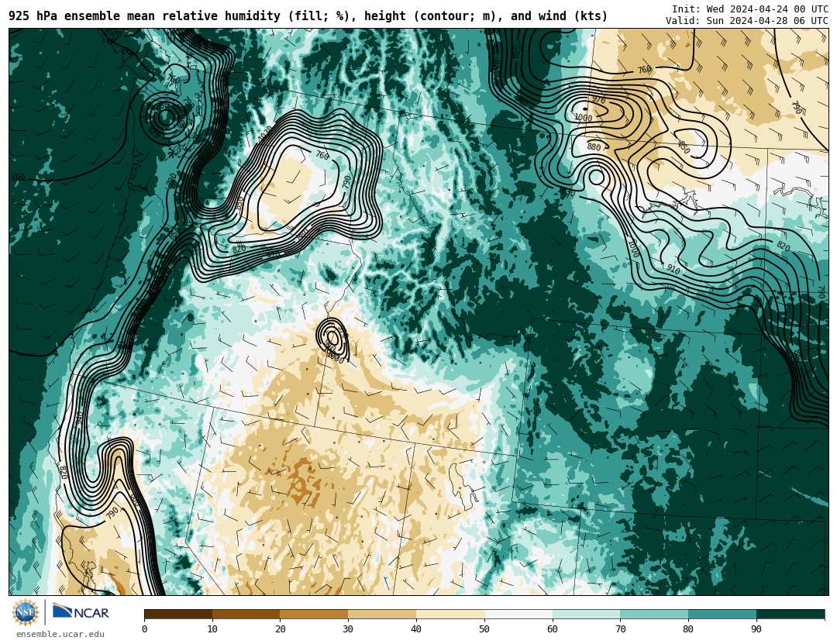Click the NSF logo
Image resolution: width=837 pixels, height=644 pixels.
point(26,612)
